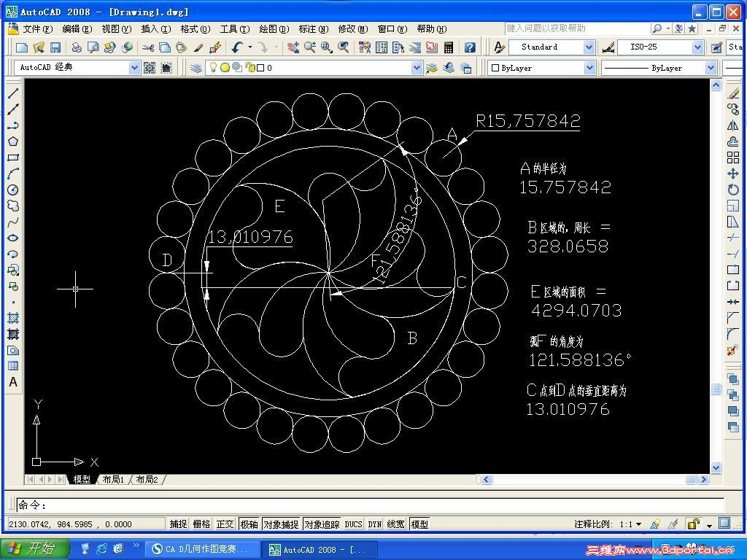747x560 pixels.
Task: Select the Move tool
Action: click(x=733, y=174)
